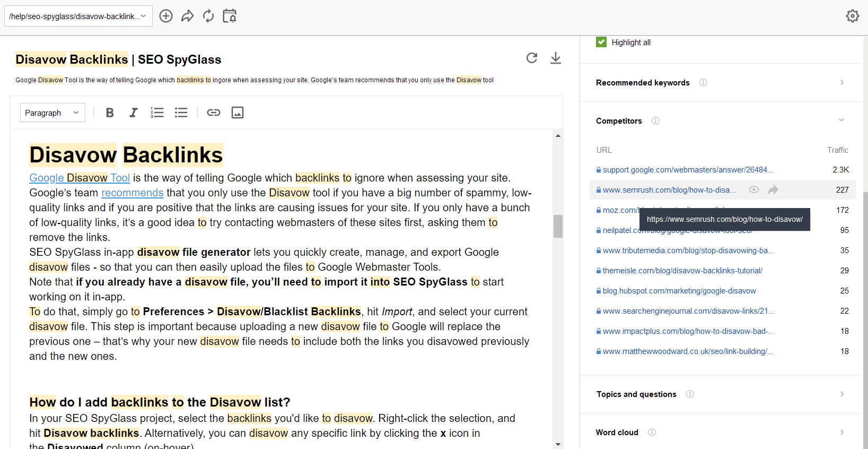This screenshot has height=449, width=868.
Task: Click the Traffic column header
Action: pyautogui.click(x=837, y=150)
